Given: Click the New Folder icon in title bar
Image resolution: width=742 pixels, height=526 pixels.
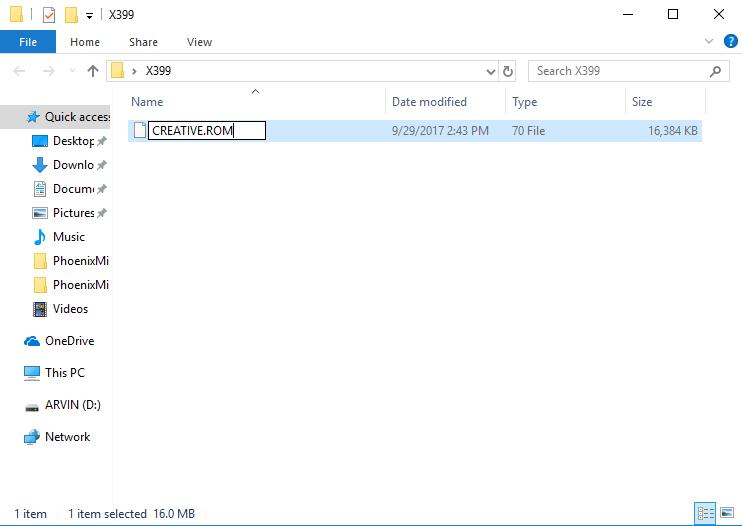Looking at the screenshot, I should pos(71,15).
